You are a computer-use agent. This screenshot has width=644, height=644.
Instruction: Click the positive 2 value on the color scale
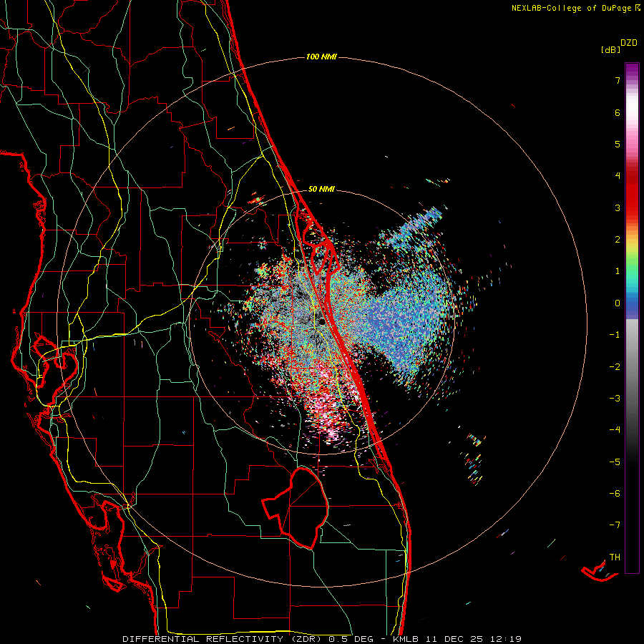[x=618, y=240]
